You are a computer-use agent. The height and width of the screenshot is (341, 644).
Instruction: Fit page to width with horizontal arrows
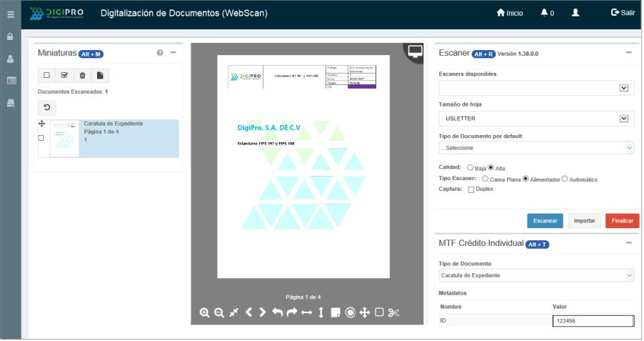coord(306,312)
